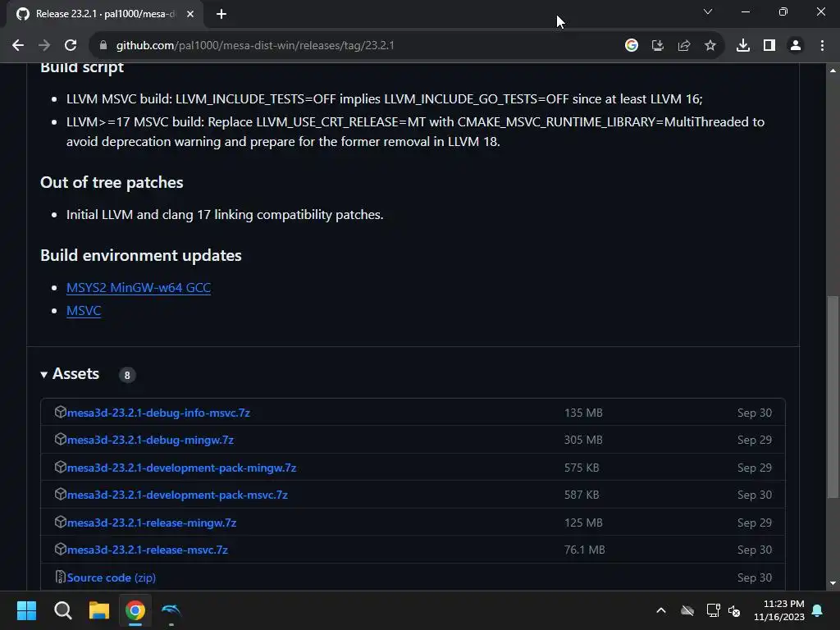This screenshot has height=630, width=840.
Task: Click scrollbar up arrow
Action: click(833, 71)
